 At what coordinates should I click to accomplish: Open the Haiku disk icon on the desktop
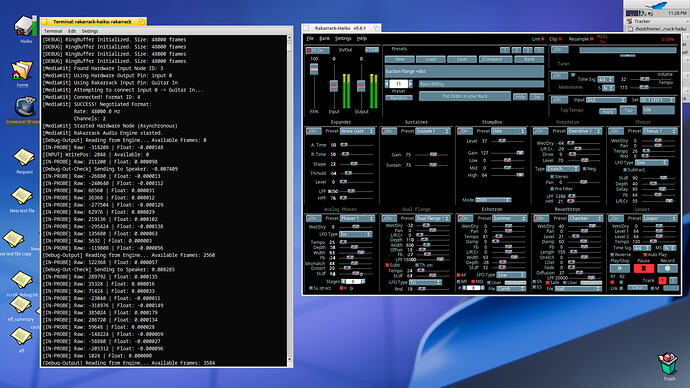tap(25, 26)
